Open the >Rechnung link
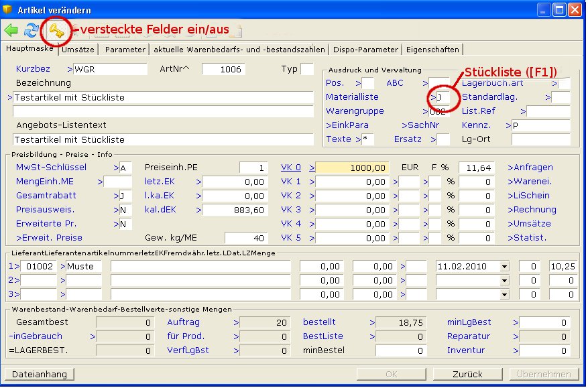Viewport: 588px width, 388px height. tap(532, 210)
